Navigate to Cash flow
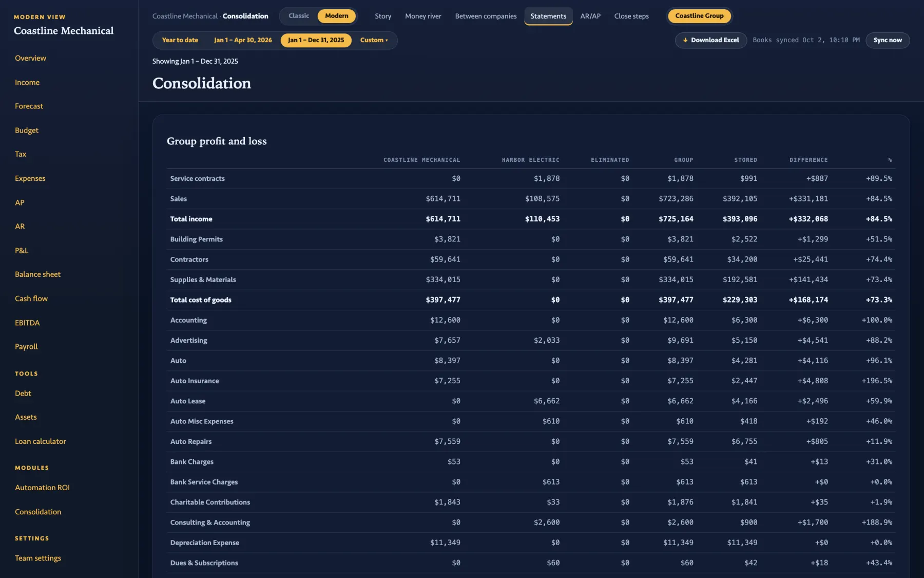Viewport: 924px width, 578px height. pyautogui.click(x=31, y=299)
